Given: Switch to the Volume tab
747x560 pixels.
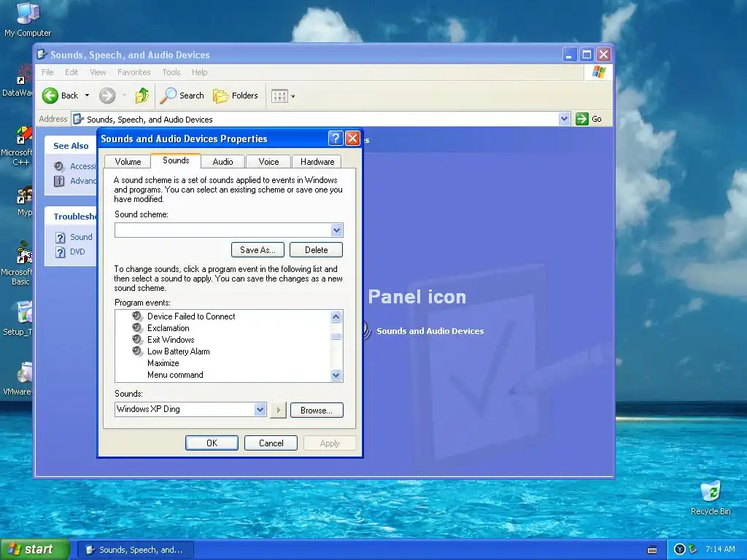Looking at the screenshot, I should tap(128, 161).
